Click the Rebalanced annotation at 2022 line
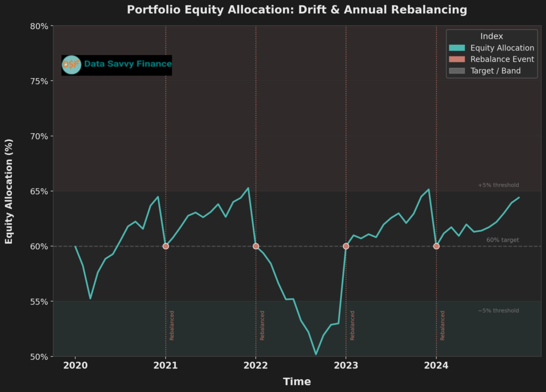The image size is (546, 392). point(262,325)
